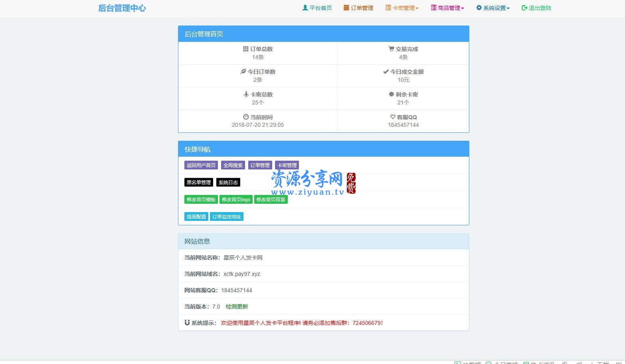Image resolution: width=625 pixels, height=364 pixels.
Task: Click the 21个 remaining cards value
Action: 403,102
